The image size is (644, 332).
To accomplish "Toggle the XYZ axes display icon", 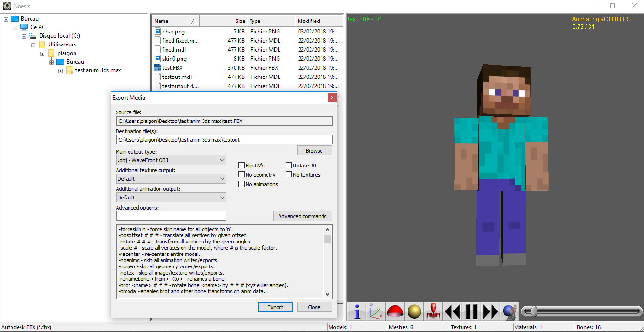I will 376,311.
